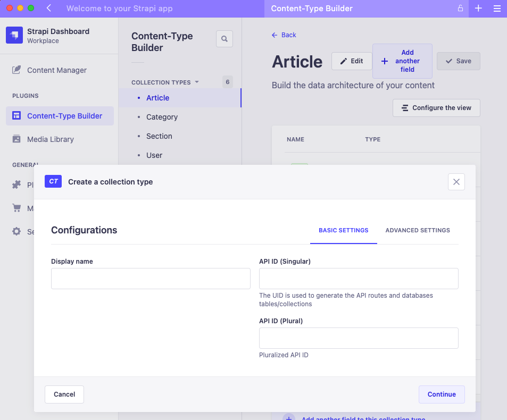507x420 pixels.
Task: Click the shopping cart marketplace icon
Action: pos(16,208)
